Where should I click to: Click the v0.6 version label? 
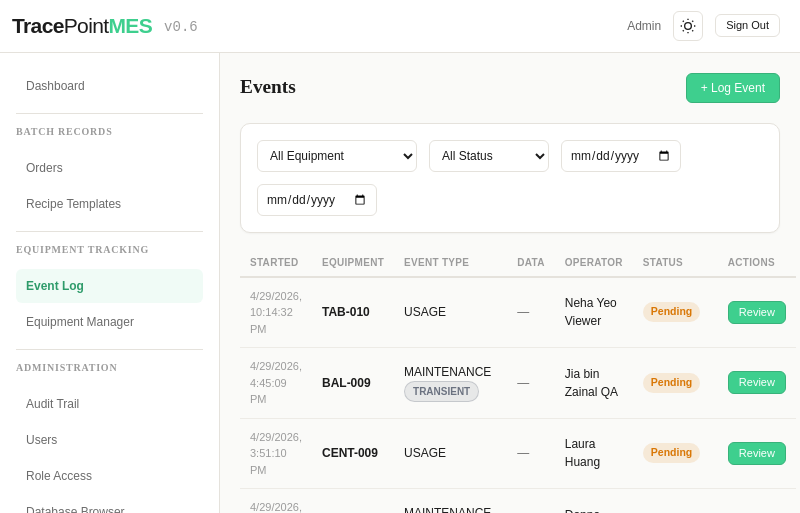coord(181,27)
